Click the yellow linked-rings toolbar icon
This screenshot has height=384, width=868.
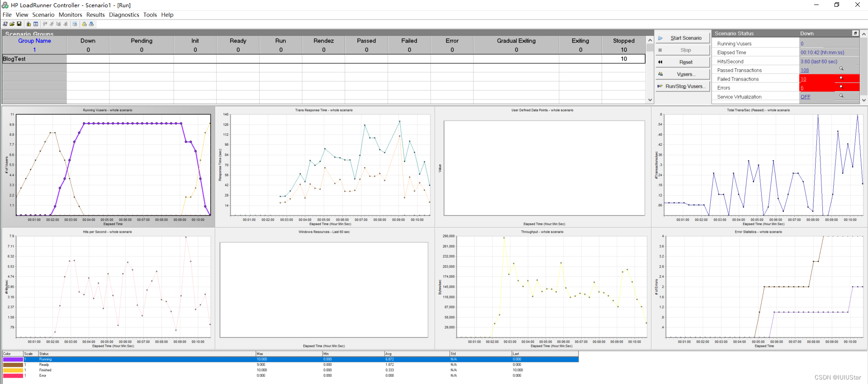pyautogui.click(x=84, y=24)
